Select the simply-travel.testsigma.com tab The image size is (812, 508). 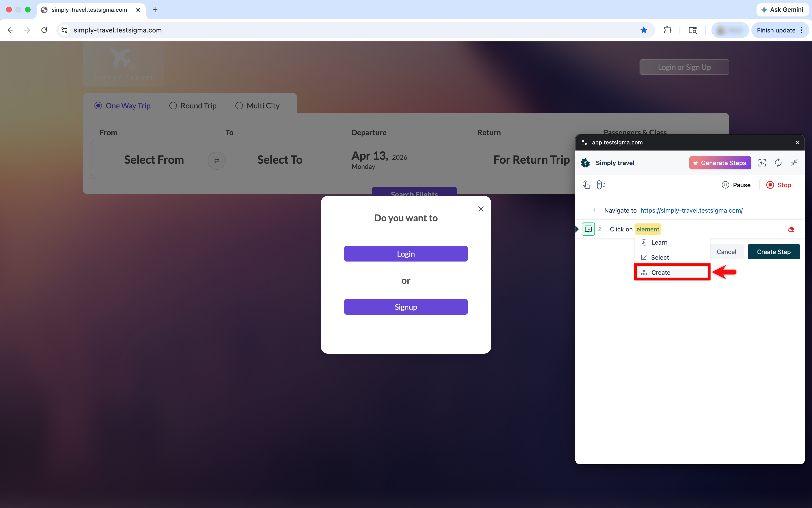point(91,10)
